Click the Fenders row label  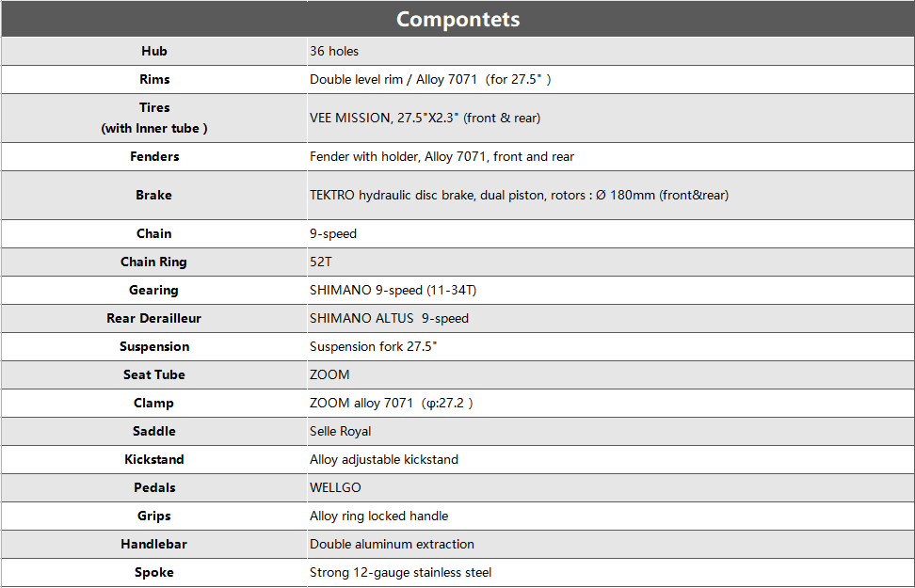coord(154,156)
